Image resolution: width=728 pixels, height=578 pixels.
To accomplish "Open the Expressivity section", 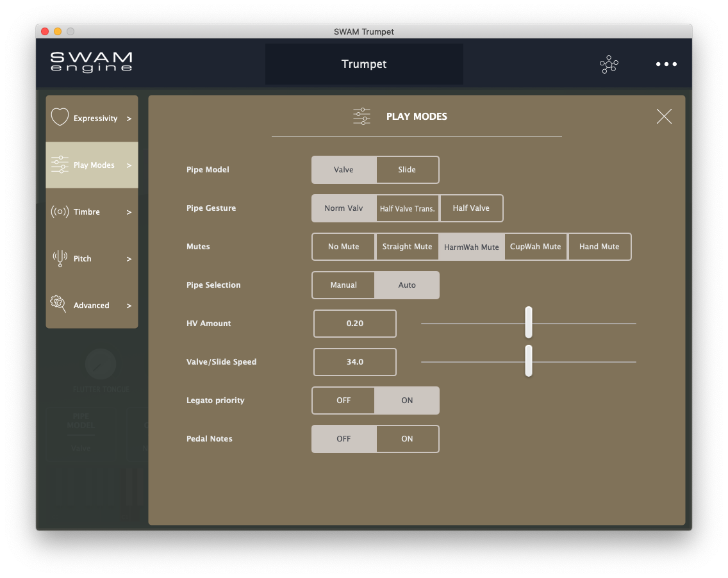I will [x=92, y=119].
